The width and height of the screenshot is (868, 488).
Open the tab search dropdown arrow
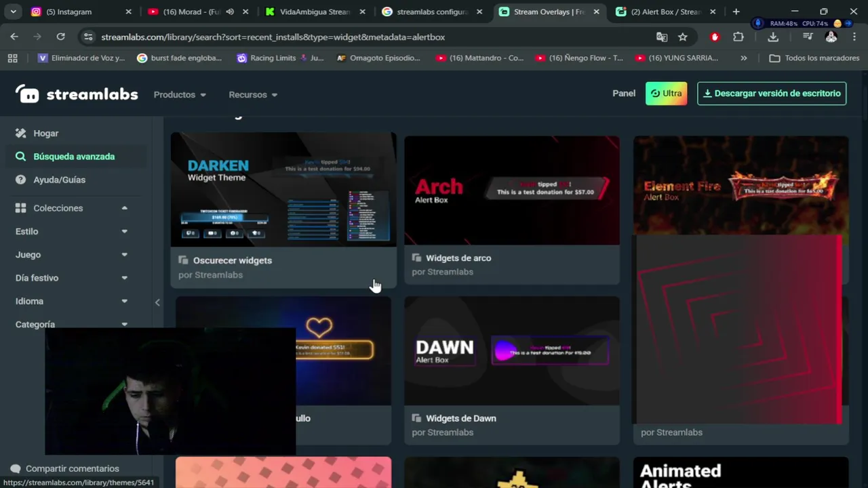point(14,12)
